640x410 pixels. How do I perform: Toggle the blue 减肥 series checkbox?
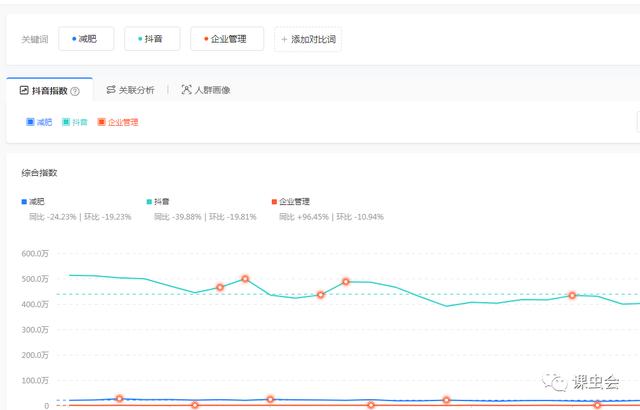tap(30, 122)
